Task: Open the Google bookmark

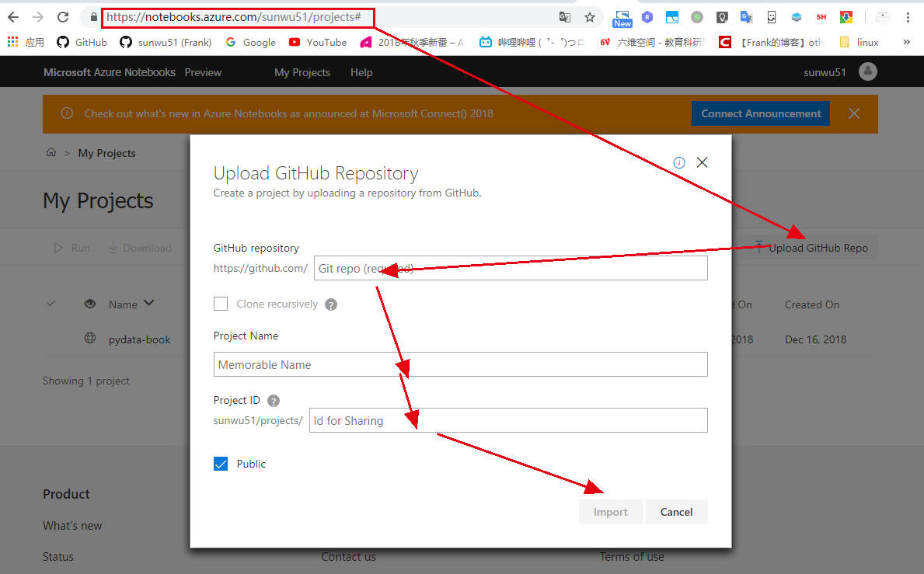Action: [x=250, y=42]
